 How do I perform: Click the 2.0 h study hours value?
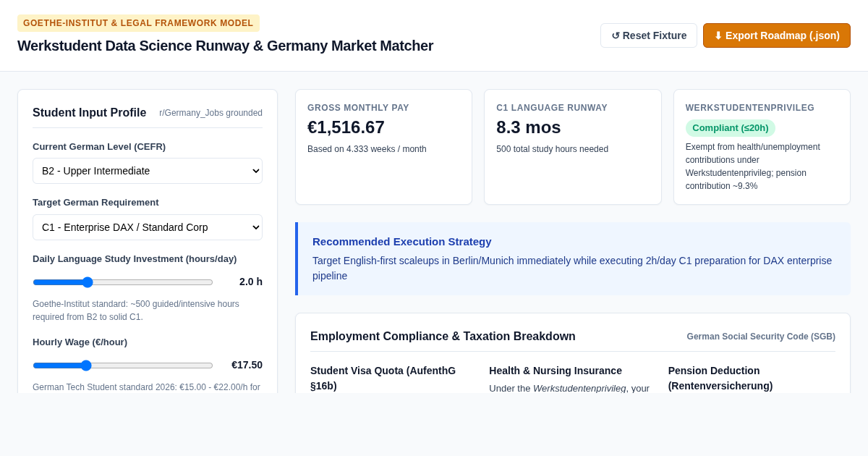point(251,282)
